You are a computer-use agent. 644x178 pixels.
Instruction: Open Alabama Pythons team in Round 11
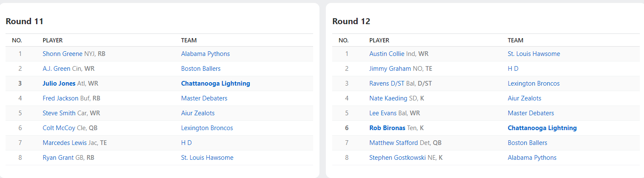tap(205, 54)
